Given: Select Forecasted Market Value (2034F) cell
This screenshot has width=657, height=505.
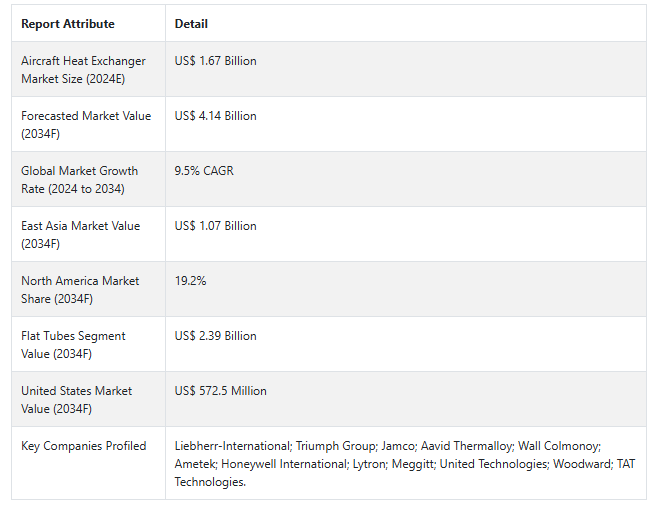Looking at the screenshot, I should (86, 125).
